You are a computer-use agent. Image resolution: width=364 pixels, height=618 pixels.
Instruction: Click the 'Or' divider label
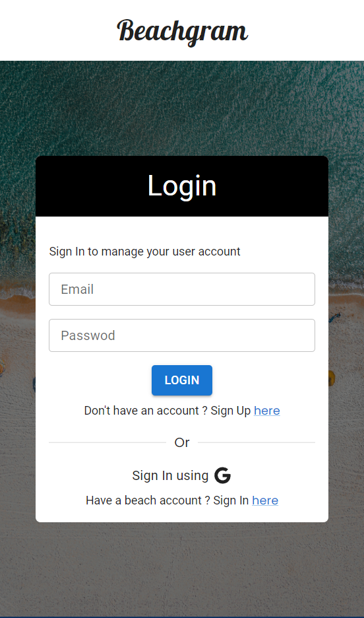click(x=182, y=442)
